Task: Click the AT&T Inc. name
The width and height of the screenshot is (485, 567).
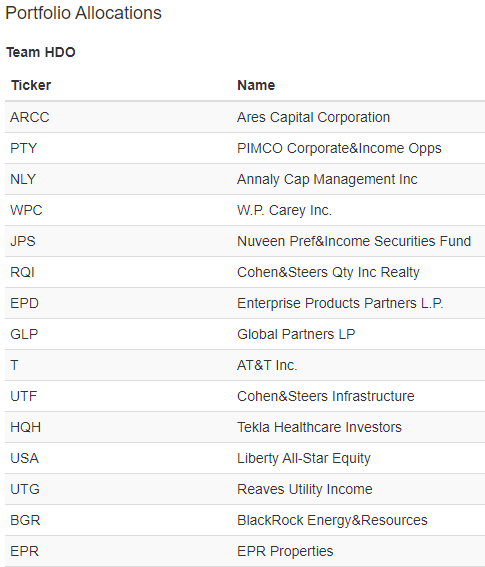Action: [x=267, y=365]
